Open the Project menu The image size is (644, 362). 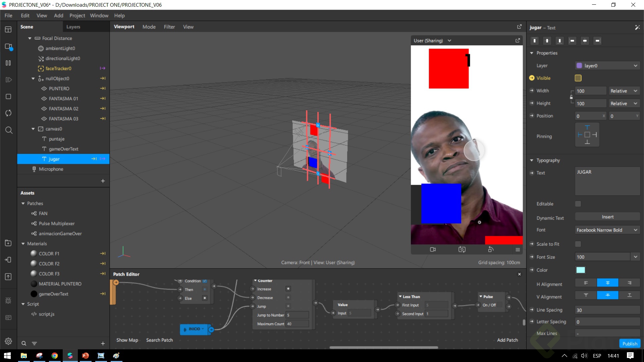77,15
